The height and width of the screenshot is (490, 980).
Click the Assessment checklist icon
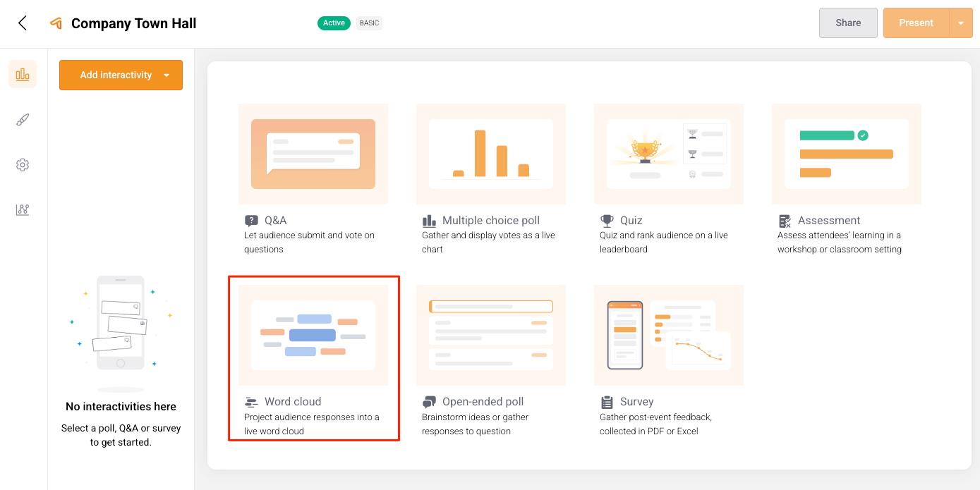click(x=785, y=221)
